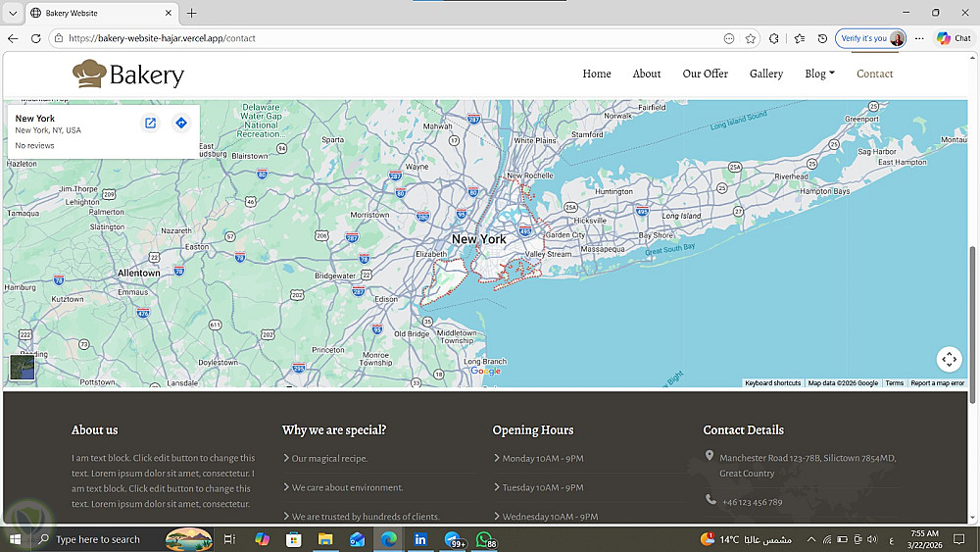Open Edge settings and more menu
The width and height of the screenshot is (980, 552).
point(919,38)
